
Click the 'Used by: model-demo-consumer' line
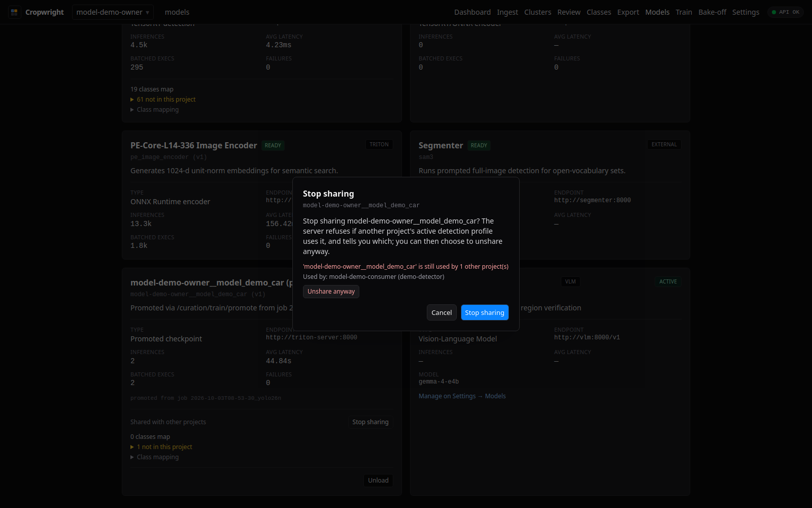coord(374,277)
